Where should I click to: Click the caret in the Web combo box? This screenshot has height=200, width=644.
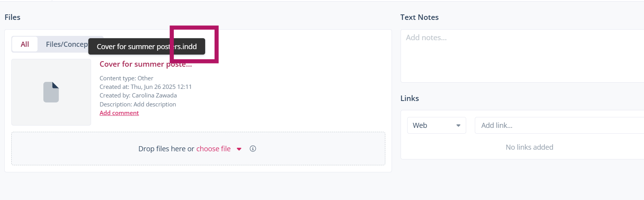click(x=458, y=126)
